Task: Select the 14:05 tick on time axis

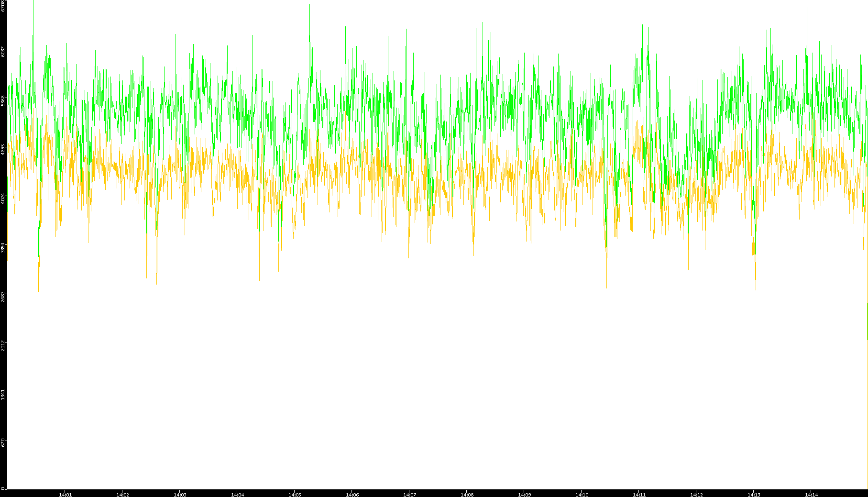Action: tap(295, 495)
